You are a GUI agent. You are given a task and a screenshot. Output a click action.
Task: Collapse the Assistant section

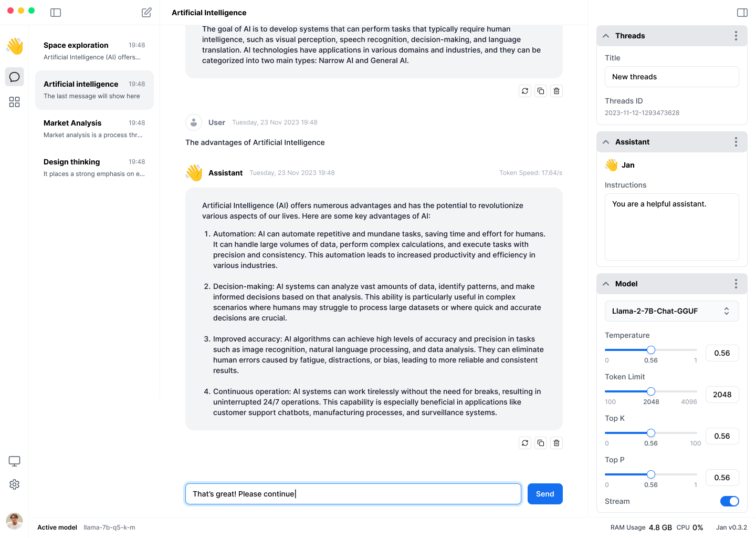[x=606, y=142]
